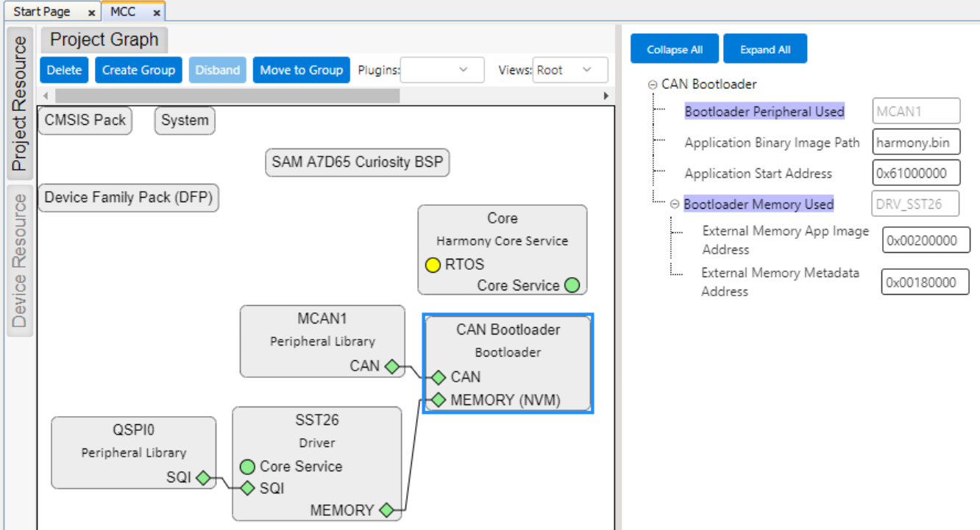Click the MEMORY diamond on SST26 driver
The image size is (980, 530).
pos(386,509)
